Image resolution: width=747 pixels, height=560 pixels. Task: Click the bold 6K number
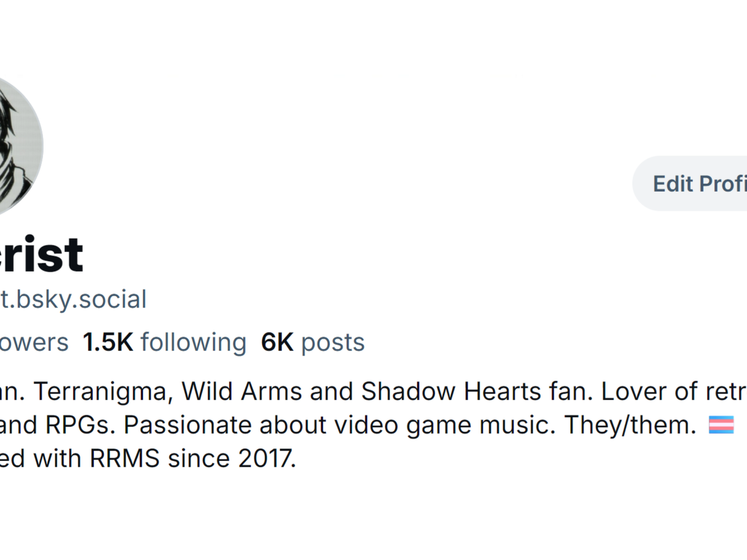pyautogui.click(x=277, y=342)
